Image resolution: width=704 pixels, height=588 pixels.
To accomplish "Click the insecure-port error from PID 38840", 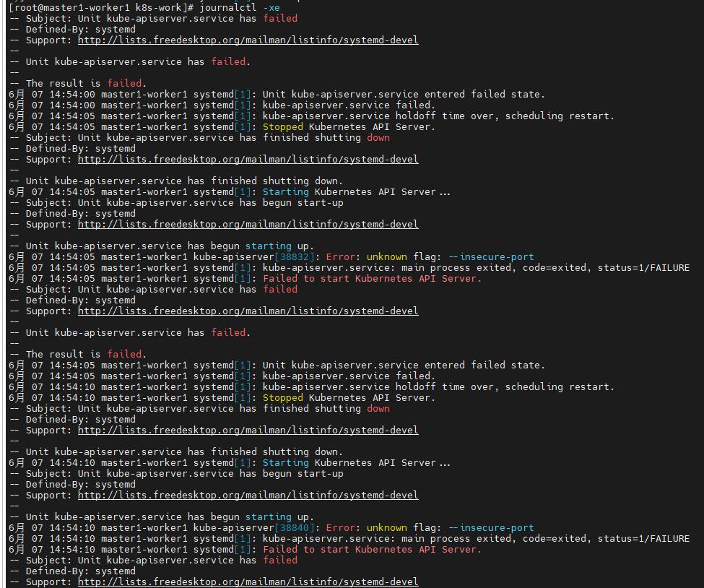I will click(490, 527).
